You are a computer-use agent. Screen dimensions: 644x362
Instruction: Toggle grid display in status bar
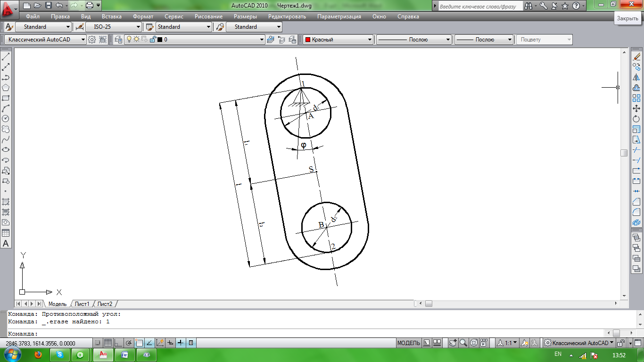pos(108,343)
